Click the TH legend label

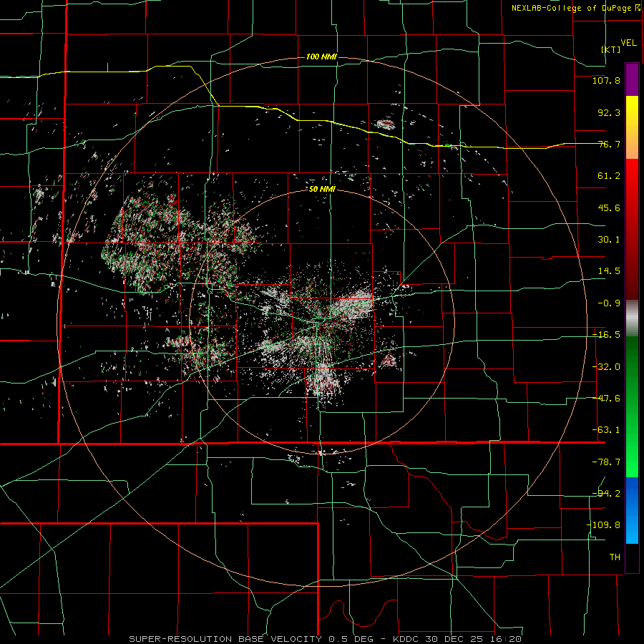click(x=615, y=557)
